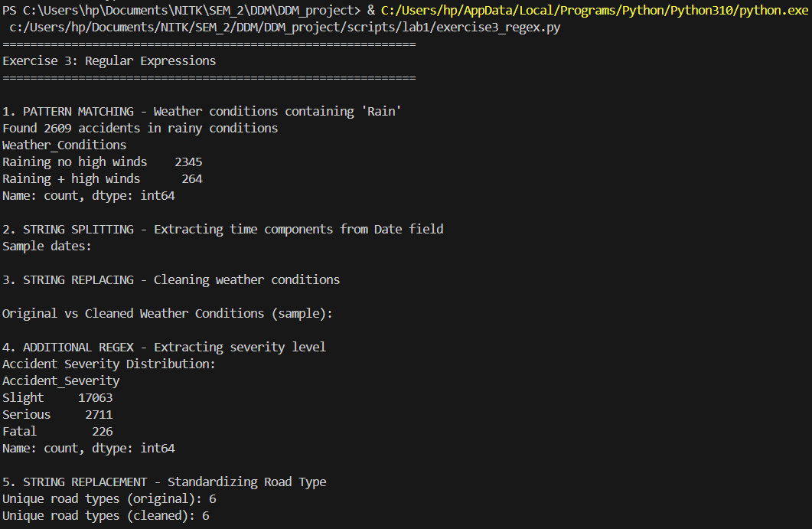The width and height of the screenshot is (812, 529).
Task: Select the 'Slight 17063' severity row
Action: click(x=57, y=397)
